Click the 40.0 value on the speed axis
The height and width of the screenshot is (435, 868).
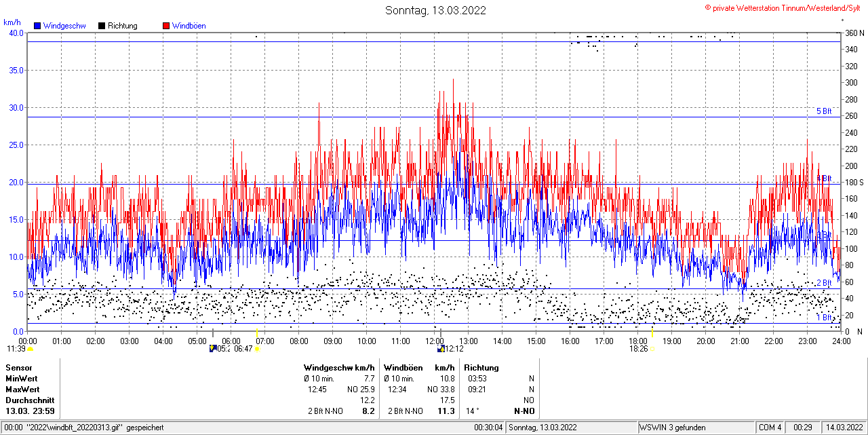pos(16,33)
